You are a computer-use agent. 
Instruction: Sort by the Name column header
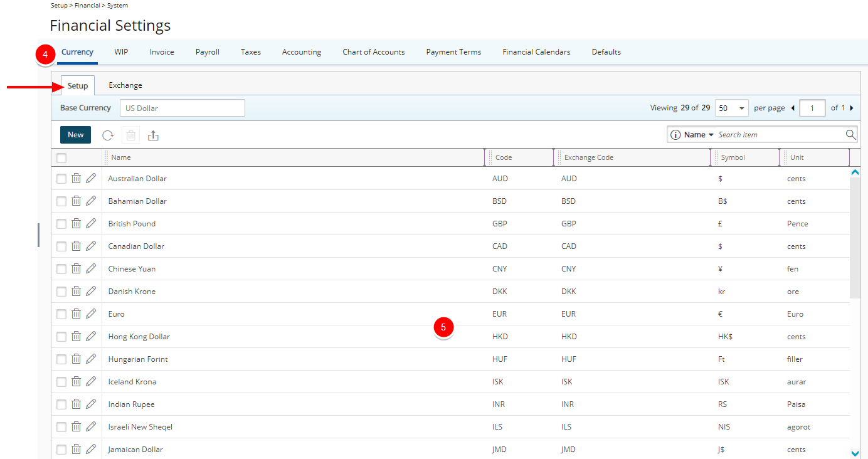point(121,157)
